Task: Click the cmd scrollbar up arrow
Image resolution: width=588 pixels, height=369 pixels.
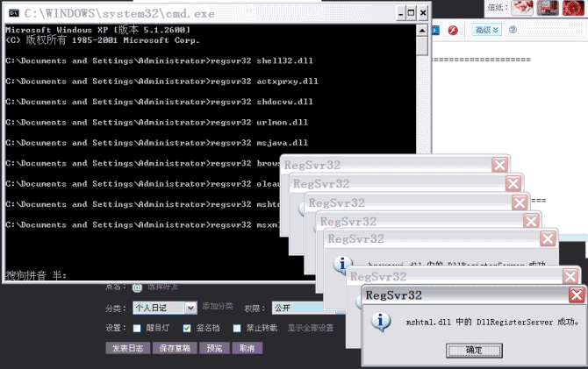Action: click(x=422, y=31)
